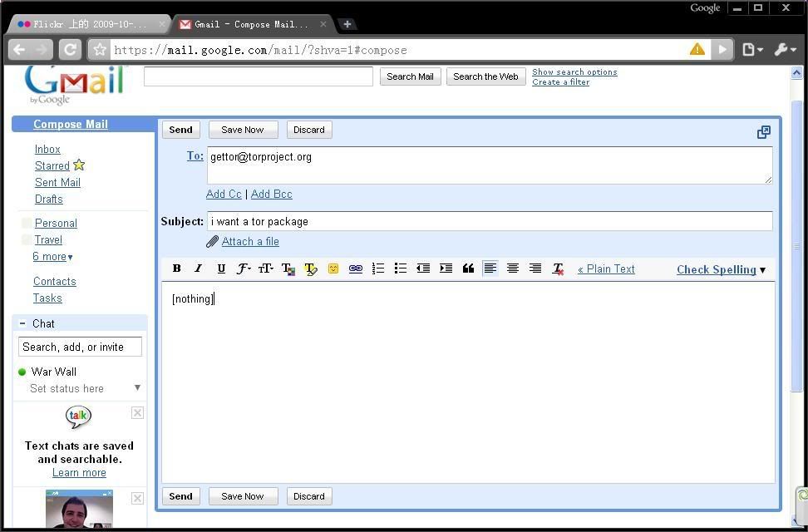
Task: Click the Search, add, or invite box
Action: coord(80,347)
